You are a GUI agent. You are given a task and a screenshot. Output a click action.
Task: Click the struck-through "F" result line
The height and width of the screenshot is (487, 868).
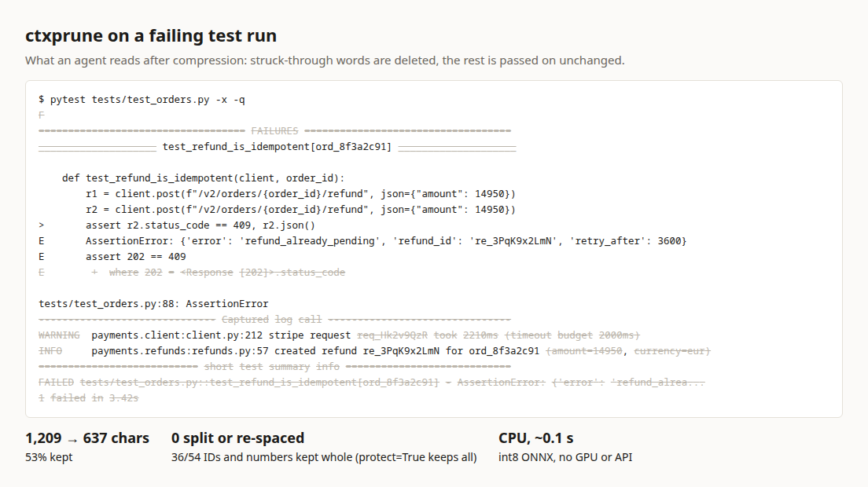[x=42, y=115]
